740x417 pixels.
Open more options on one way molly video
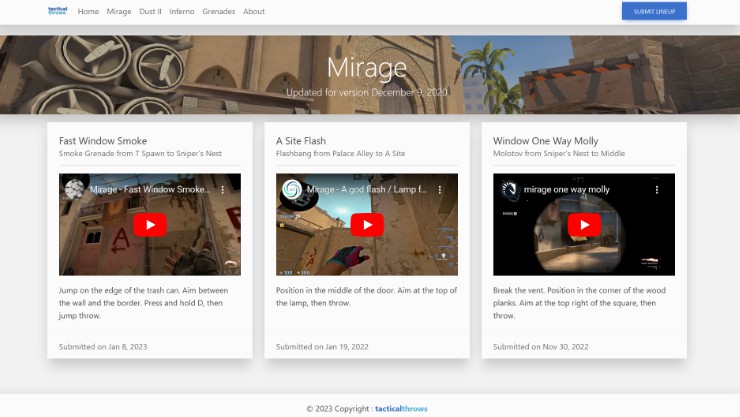[657, 189]
